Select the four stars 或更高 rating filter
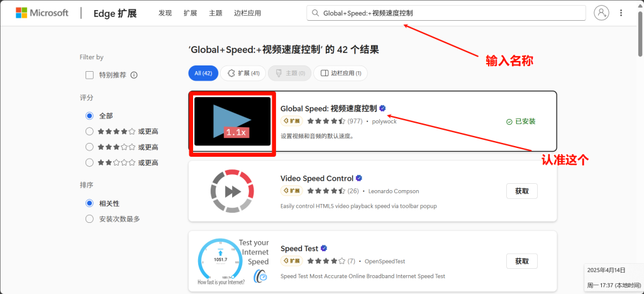644x294 pixels. (x=89, y=132)
